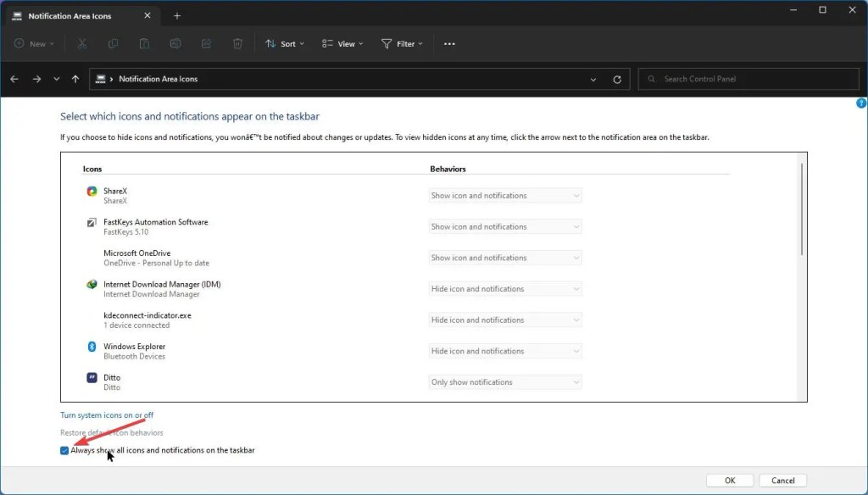The width and height of the screenshot is (868, 495).
Task: Click the Internet Download Manager icon
Action: point(92,286)
